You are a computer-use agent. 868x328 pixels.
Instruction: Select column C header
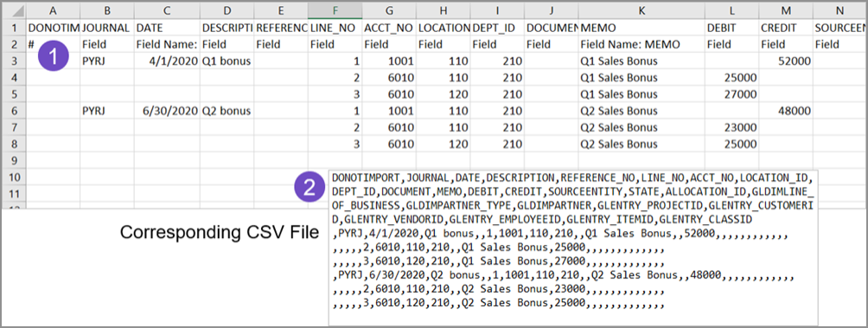click(x=167, y=10)
